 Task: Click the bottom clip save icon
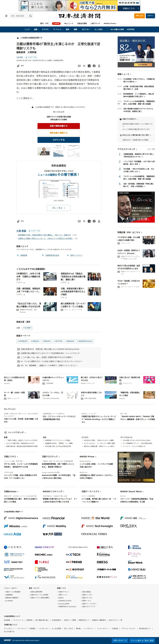pyautogui.click(x=18, y=221)
